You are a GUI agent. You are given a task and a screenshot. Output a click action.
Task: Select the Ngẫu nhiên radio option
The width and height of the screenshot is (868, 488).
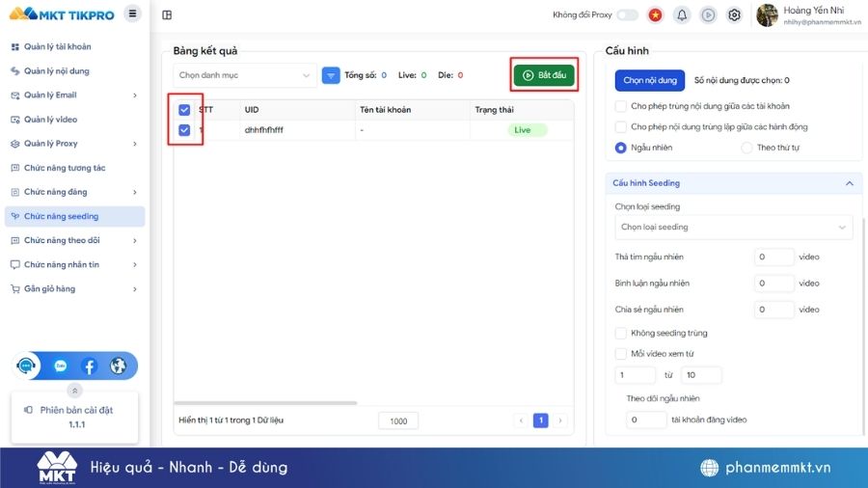point(621,148)
